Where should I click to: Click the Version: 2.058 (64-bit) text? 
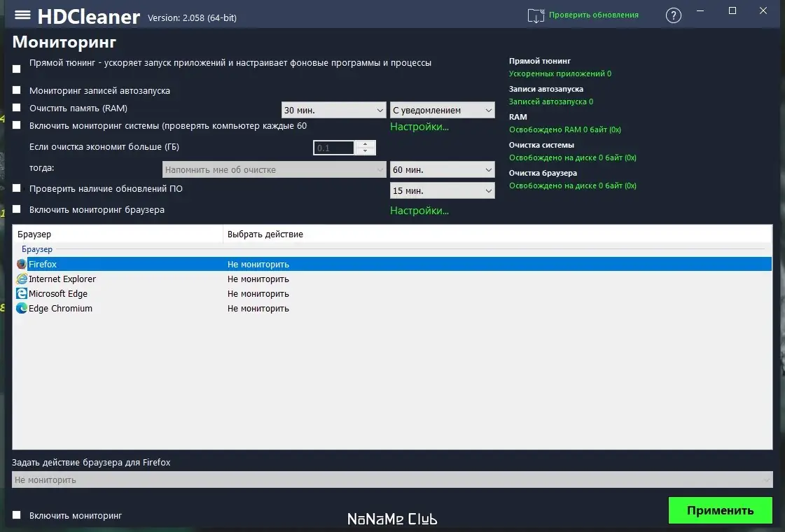pyautogui.click(x=192, y=17)
